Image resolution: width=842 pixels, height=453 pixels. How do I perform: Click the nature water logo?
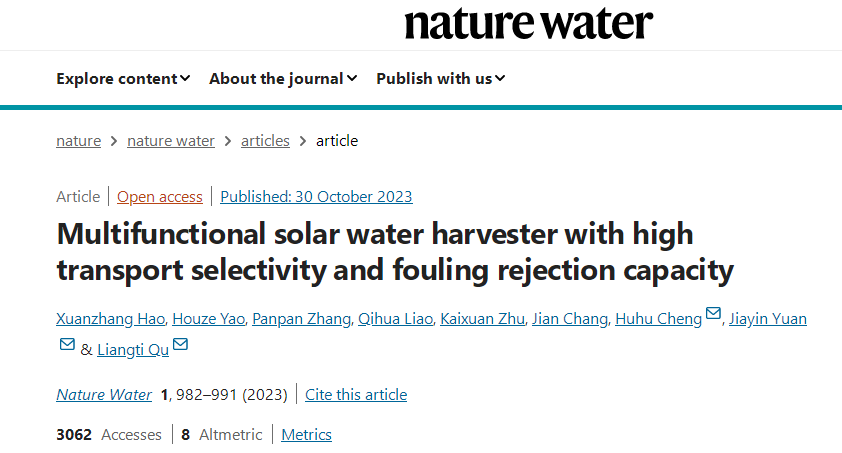point(528,24)
